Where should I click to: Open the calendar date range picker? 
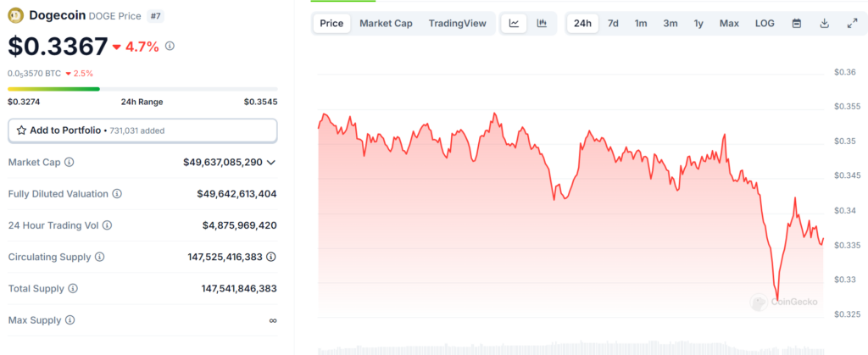tap(797, 23)
